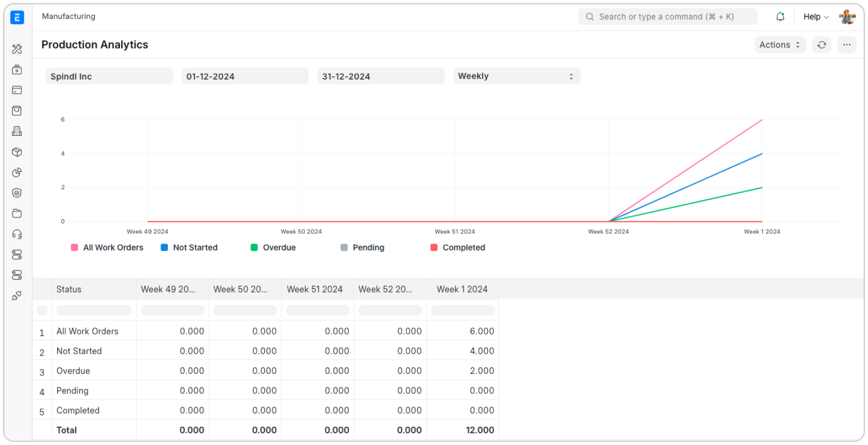Screen dimensions: 868x445
Task: Change the 01-12-2024 from date
Action: [245, 76]
